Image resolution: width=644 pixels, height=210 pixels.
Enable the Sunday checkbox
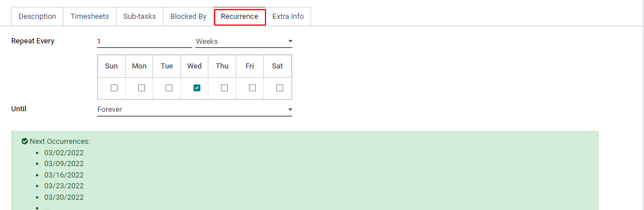[x=114, y=88]
